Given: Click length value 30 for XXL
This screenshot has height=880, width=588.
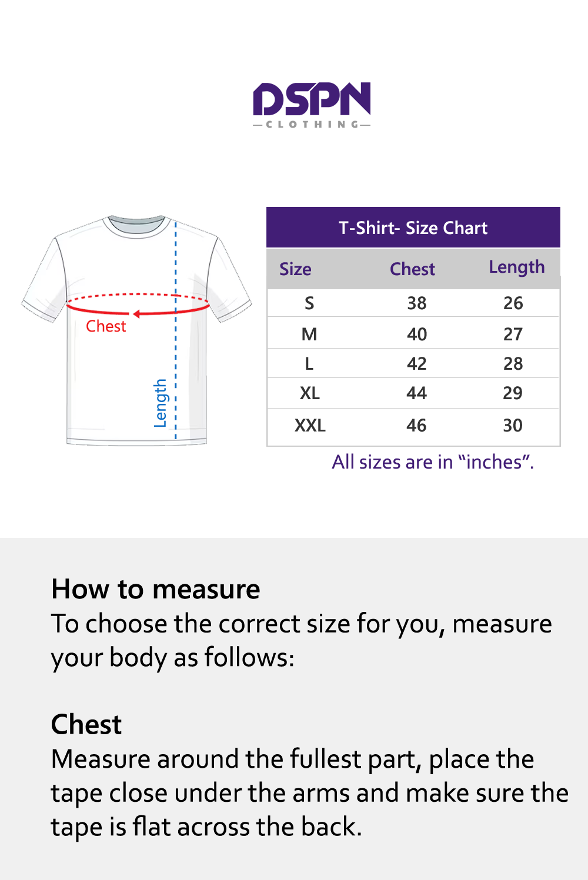Looking at the screenshot, I should click(x=513, y=426).
